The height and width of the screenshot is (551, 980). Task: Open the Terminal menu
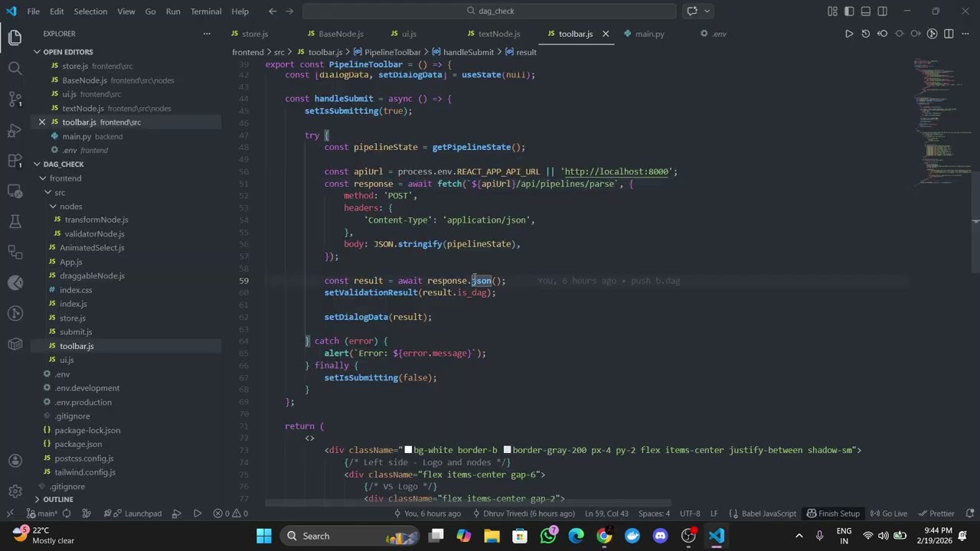pyautogui.click(x=206, y=11)
